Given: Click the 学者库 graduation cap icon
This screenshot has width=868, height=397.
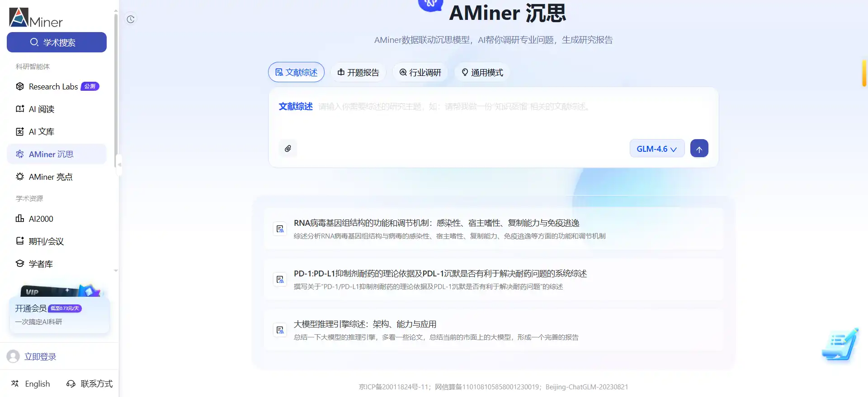Looking at the screenshot, I should click(x=20, y=264).
